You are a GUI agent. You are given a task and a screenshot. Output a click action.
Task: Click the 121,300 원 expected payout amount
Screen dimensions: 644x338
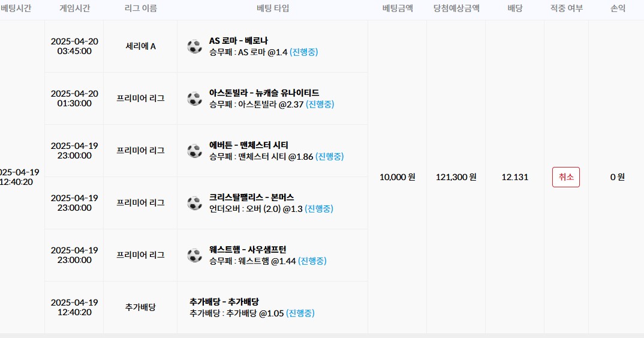pos(456,177)
